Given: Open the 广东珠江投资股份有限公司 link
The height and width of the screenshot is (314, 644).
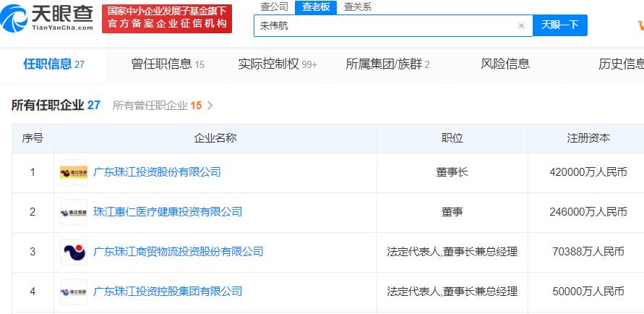Looking at the screenshot, I should click(158, 171).
